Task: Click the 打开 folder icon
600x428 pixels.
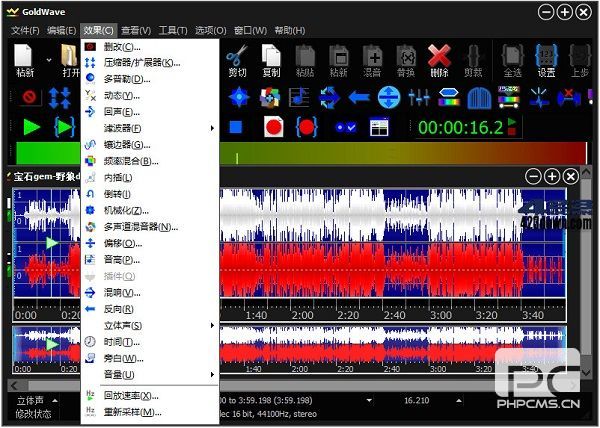Action: click(71, 56)
